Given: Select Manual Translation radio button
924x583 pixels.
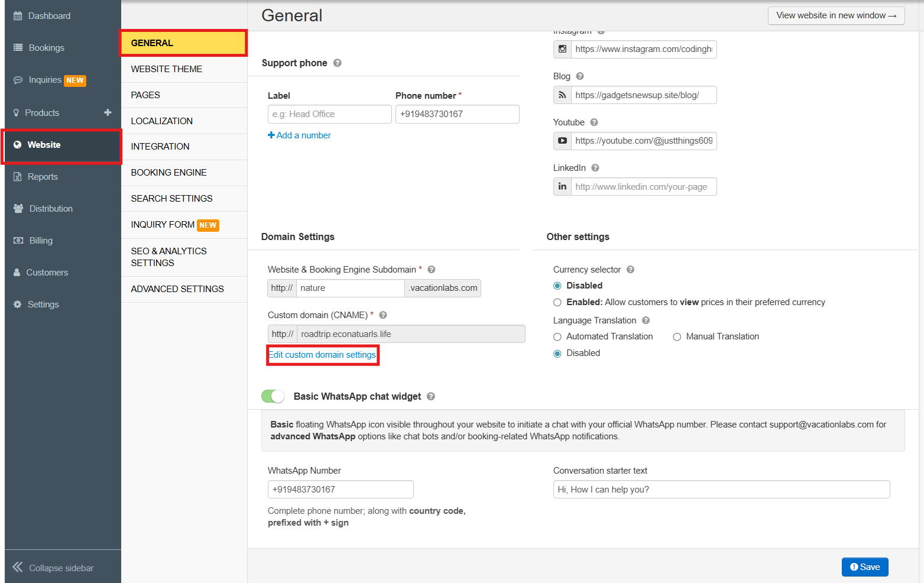Looking at the screenshot, I should [x=677, y=337].
